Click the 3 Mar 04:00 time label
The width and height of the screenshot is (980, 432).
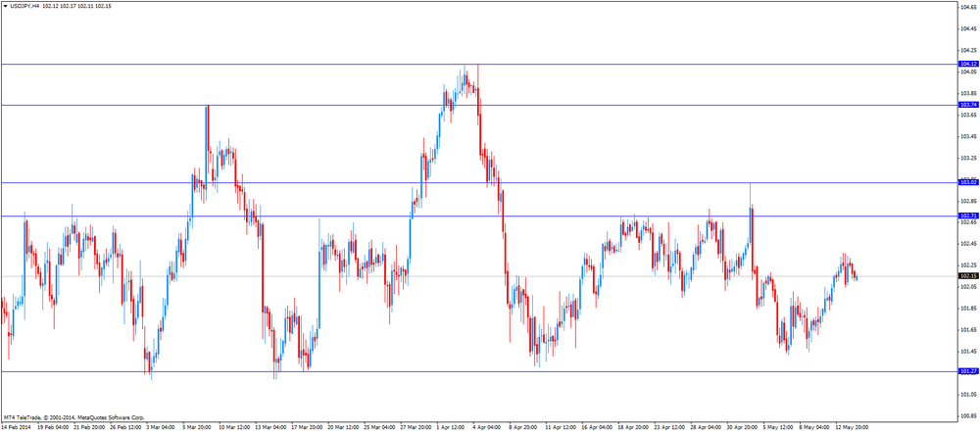[160, 428]
